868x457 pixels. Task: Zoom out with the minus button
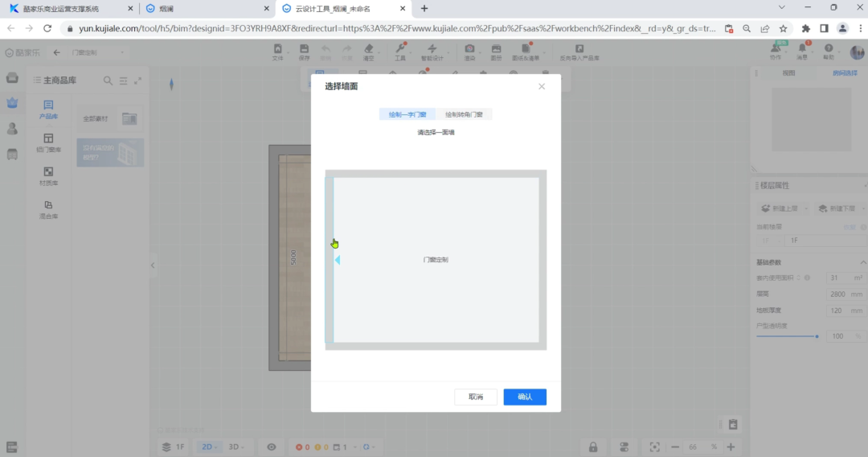tap(675, 447)
